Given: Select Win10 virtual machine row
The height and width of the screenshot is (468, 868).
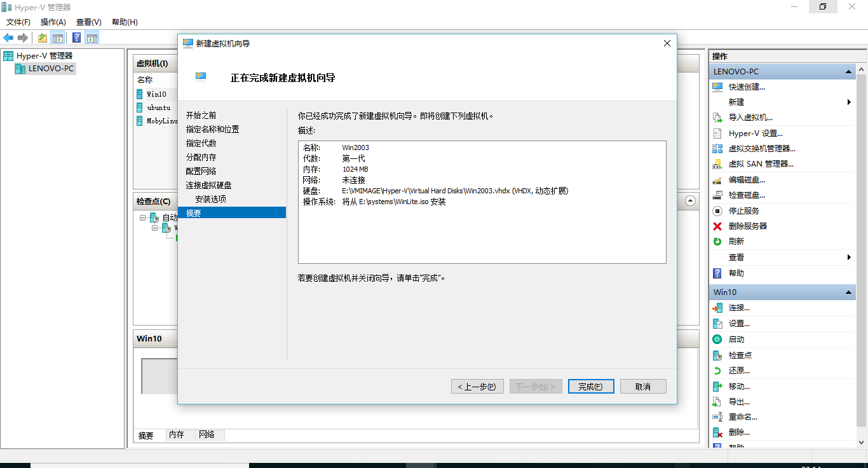Looking at the screenshot, I should [x=156, y=94].
